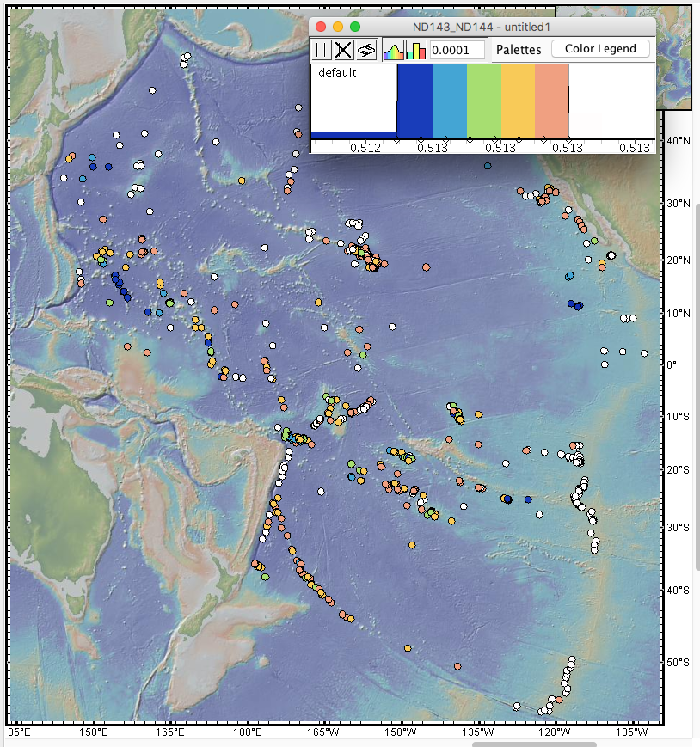Click the 10°N latitude label

point(679,314)
